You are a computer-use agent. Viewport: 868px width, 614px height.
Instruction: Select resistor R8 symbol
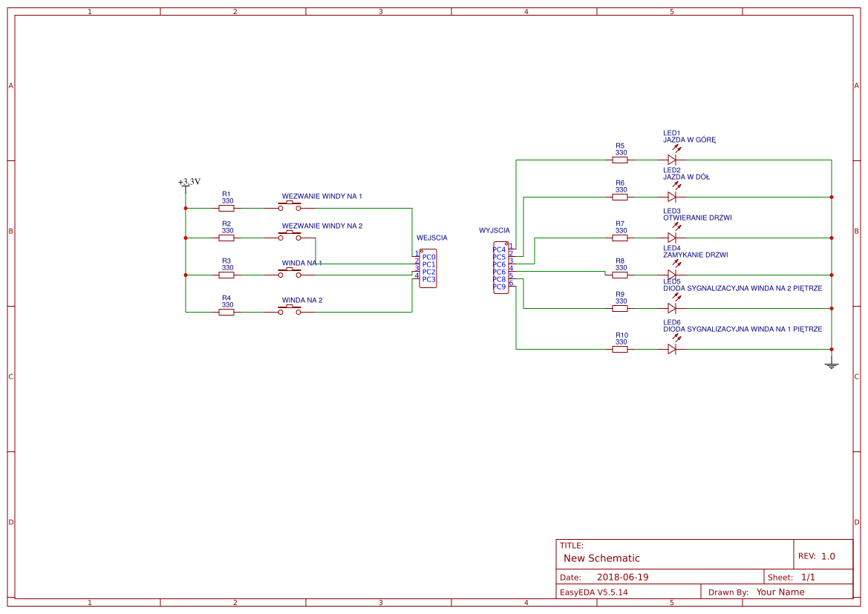click(x=620, y=275)
